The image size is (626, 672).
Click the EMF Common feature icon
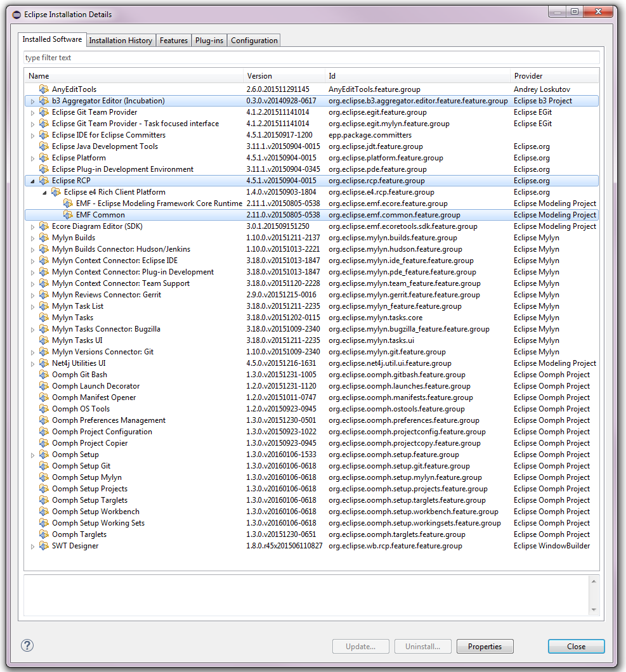click(68, 215)
